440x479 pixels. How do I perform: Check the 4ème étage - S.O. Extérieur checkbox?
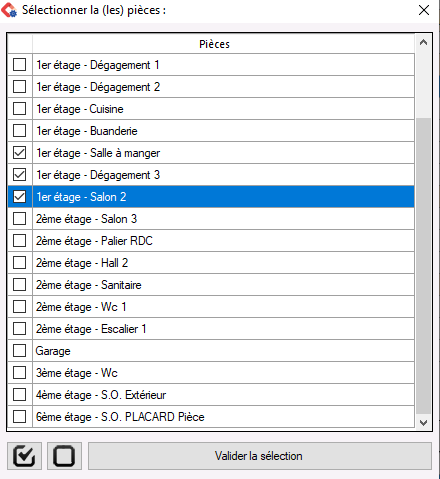click(19, 395)
